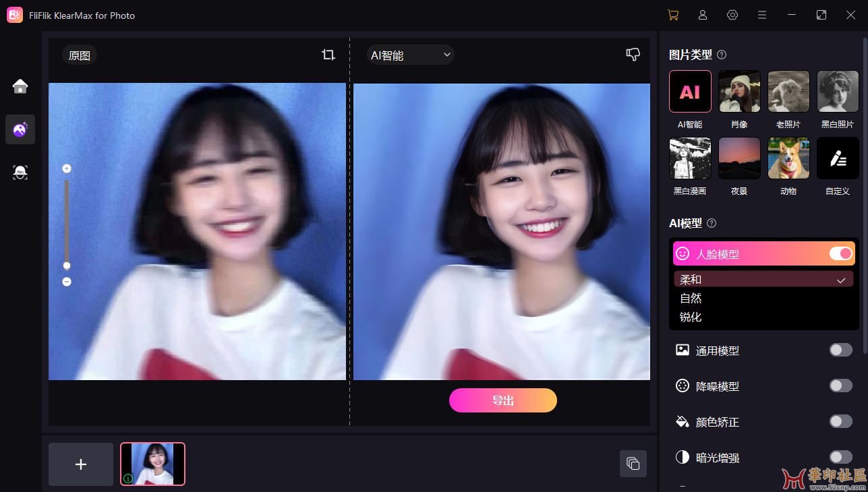This screenshot has width=868, height=492.
Task: Open the home page from sidebar
Action: pyautogui.click(x=20, y=86)
